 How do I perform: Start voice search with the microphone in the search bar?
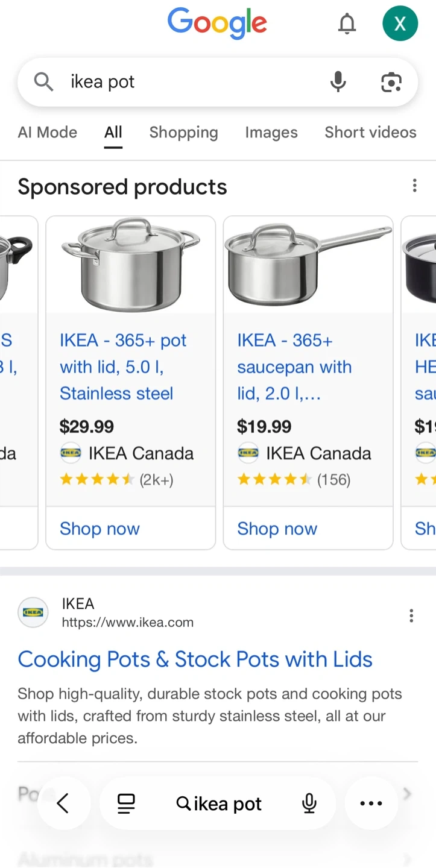338,81
